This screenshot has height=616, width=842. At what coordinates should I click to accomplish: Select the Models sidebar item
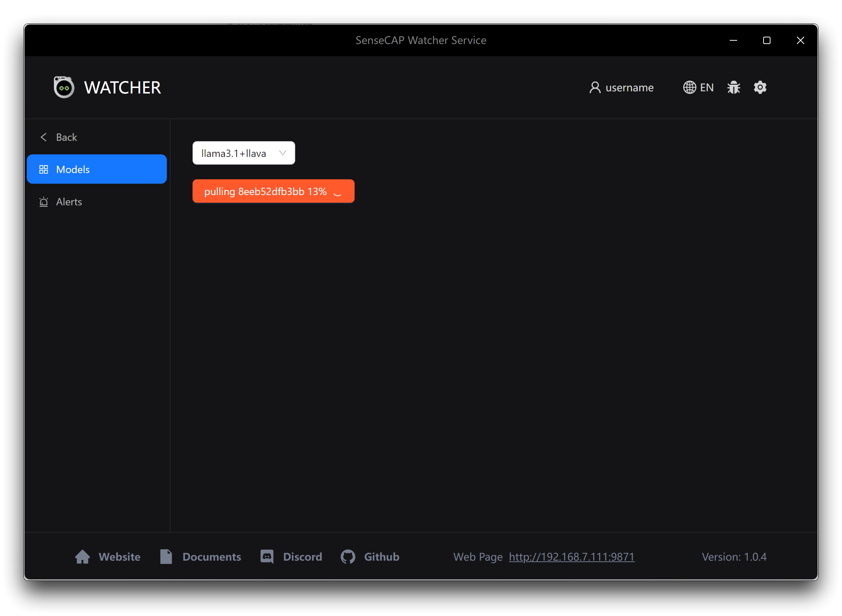[96, 169]
